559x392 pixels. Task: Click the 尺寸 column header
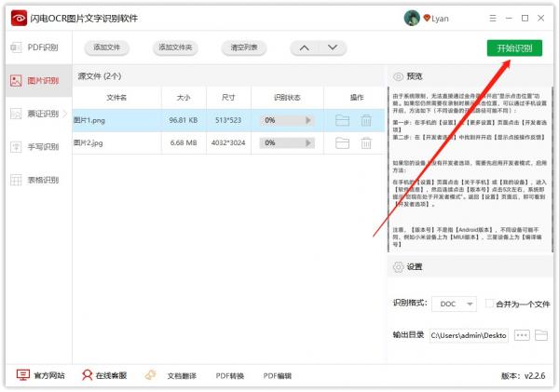click(x=228, y=98)
